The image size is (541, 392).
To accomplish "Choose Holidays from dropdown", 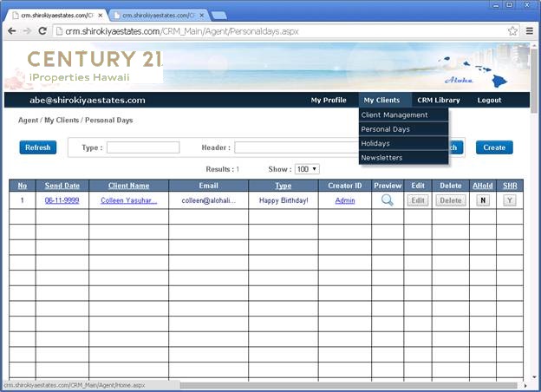I will [x=403, y=143].
